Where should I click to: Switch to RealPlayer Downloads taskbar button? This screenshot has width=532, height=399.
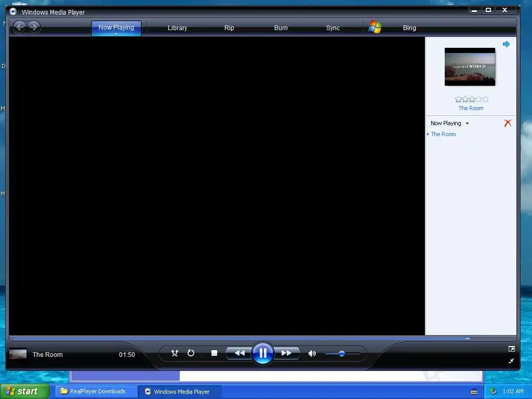pos(96,391)
